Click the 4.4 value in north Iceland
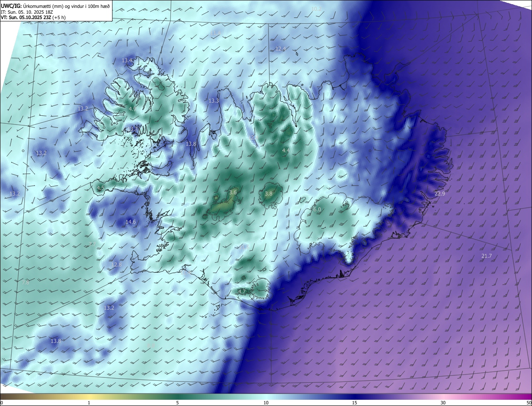Viewport: 532px width, 406px height. pyautogui.click(x=286, y=150)
